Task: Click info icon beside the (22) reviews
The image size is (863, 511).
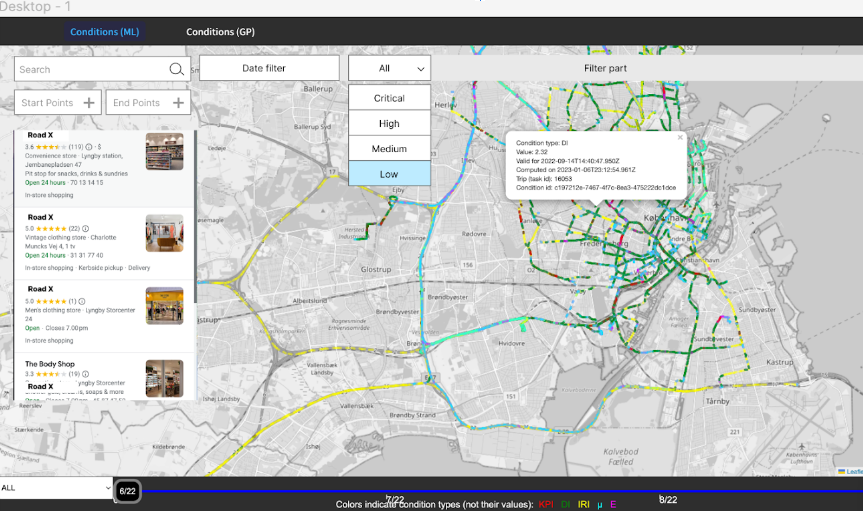Action: pos(85,228)
